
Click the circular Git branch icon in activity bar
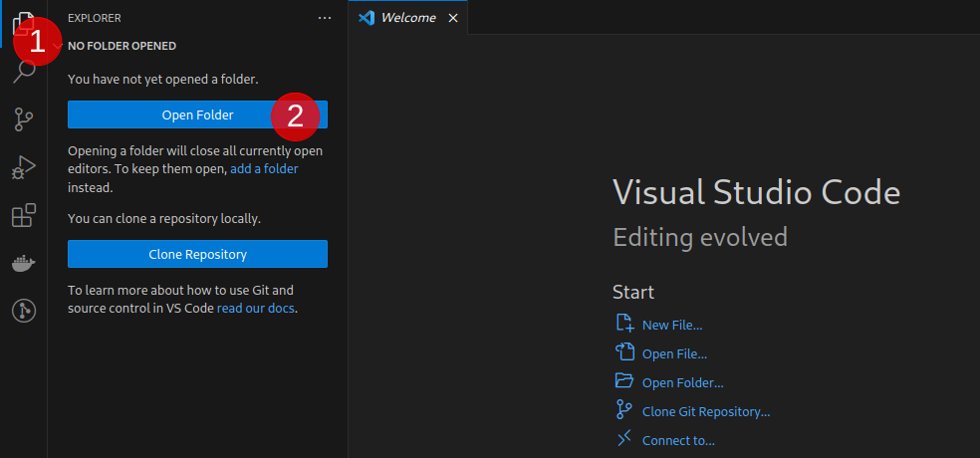[x=23, y=311]
